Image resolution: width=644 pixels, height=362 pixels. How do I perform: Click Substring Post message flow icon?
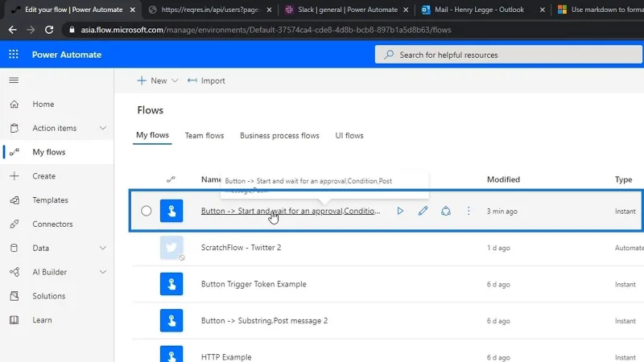point(171,320)
